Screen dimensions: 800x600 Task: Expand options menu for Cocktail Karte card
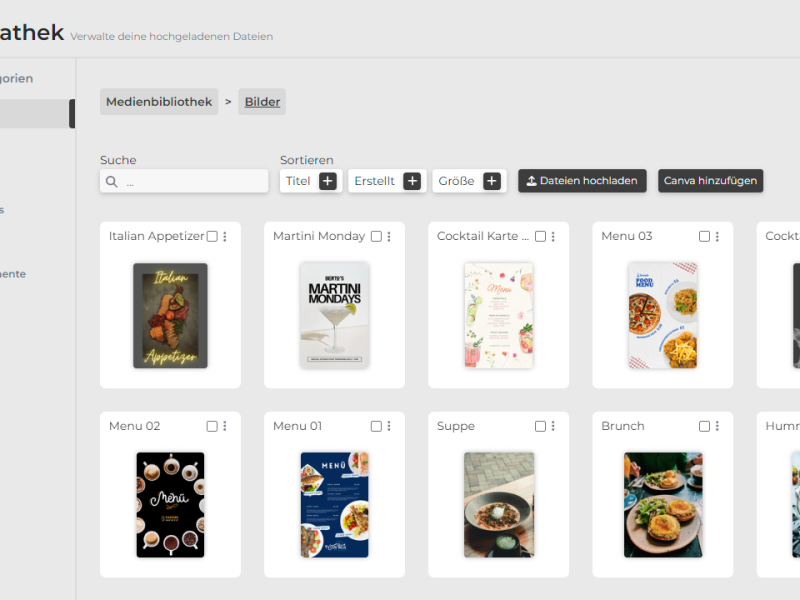(x=553, y=237)
